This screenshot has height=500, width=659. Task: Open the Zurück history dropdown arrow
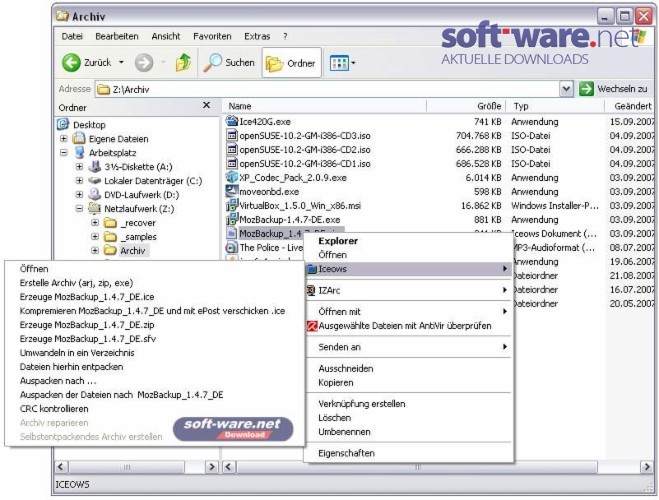[121, 63]
